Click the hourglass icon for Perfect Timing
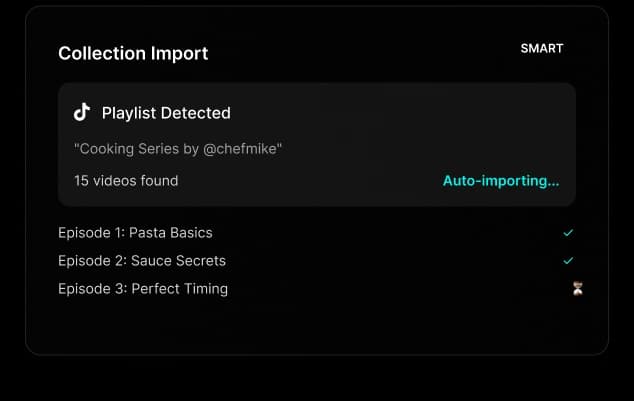The image size is (634, 401). 577,289
